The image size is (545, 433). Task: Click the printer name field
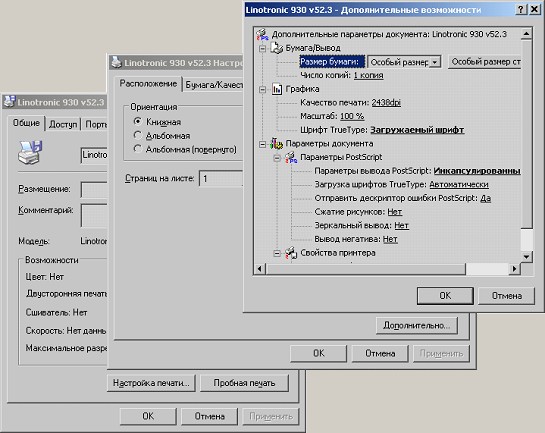(94, 155)
